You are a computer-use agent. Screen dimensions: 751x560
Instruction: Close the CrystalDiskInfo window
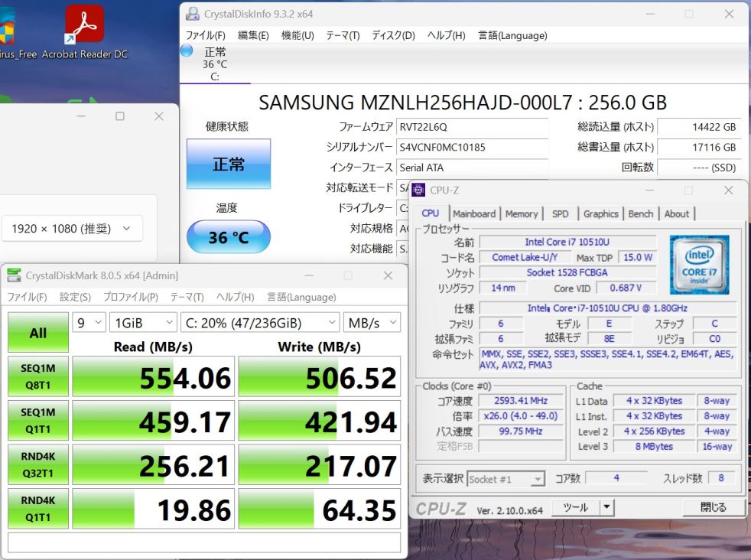pyautogui.click(x=729, y=14)
